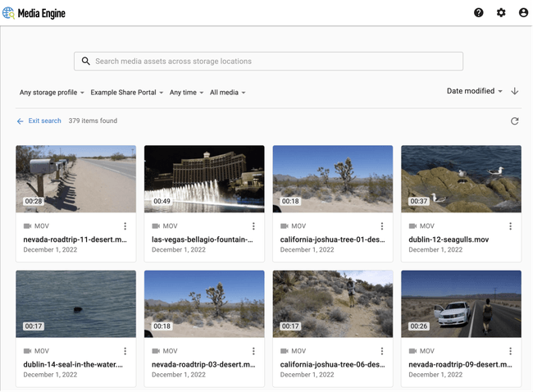
Task: Open more options for nevada-roadtrip-03-desert video
Action: point(253,351)
